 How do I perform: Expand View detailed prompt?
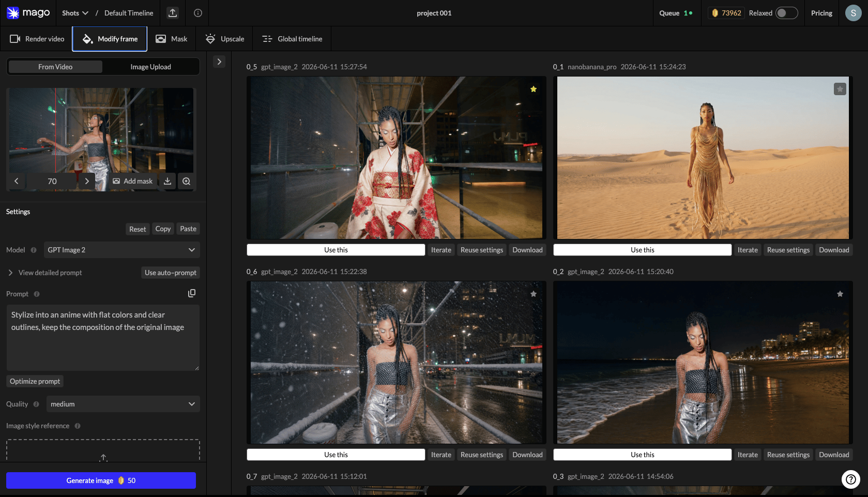[x=45, y=273]
